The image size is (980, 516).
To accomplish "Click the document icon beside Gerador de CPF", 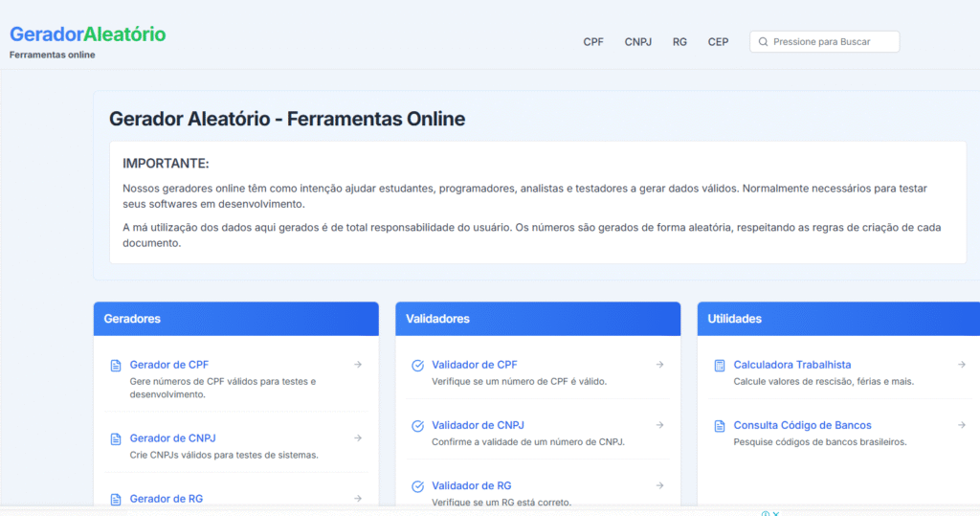I will pos(116,365).
